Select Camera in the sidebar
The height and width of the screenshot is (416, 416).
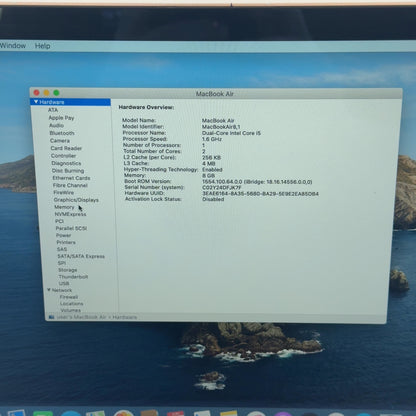point(60,141)
